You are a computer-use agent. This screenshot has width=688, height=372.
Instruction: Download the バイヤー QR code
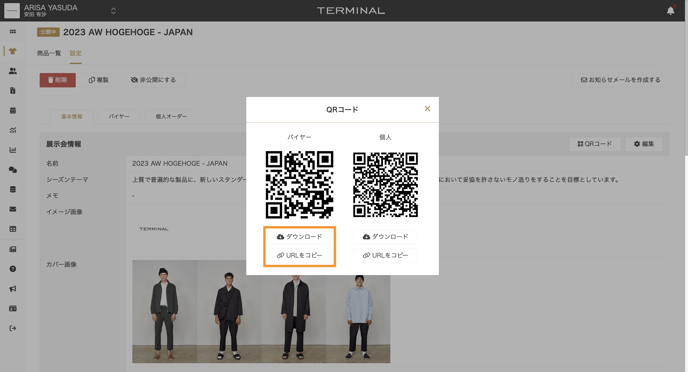tap(300, 236)
